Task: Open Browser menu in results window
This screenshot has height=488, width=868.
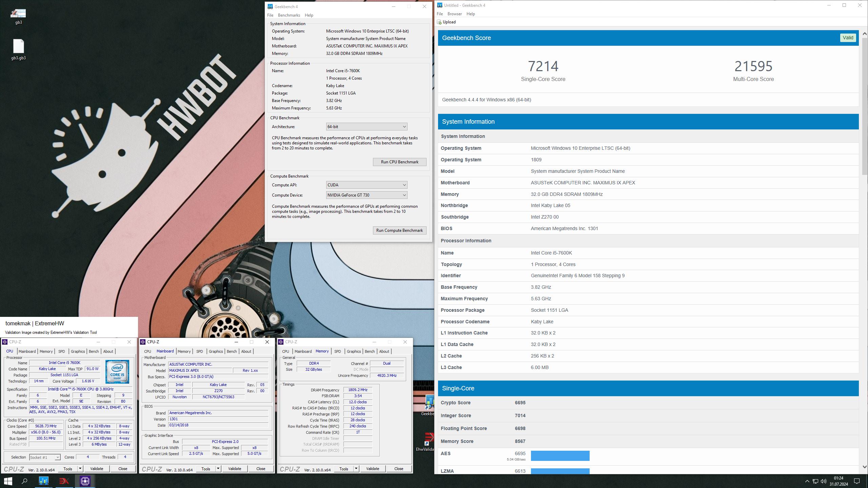Action: click(454, 14)
